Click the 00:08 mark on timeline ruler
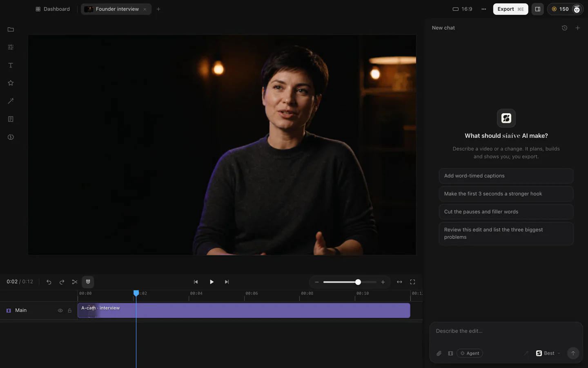Screen dimensions: 588x368 coord(307,294)
